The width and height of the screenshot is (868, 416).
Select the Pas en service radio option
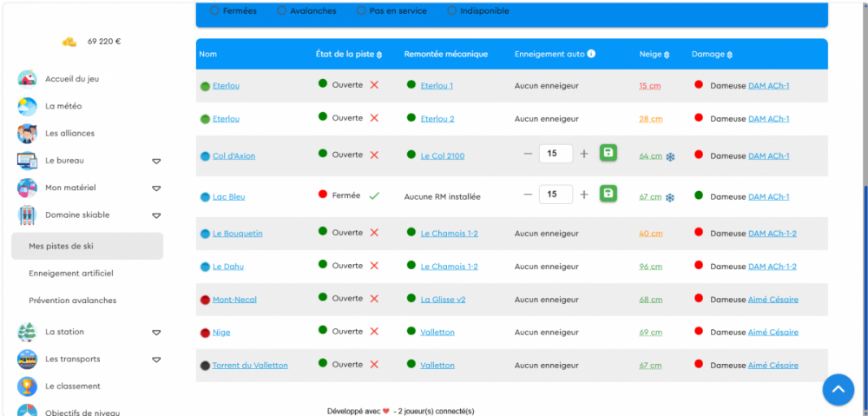click(x=361, y=10)
